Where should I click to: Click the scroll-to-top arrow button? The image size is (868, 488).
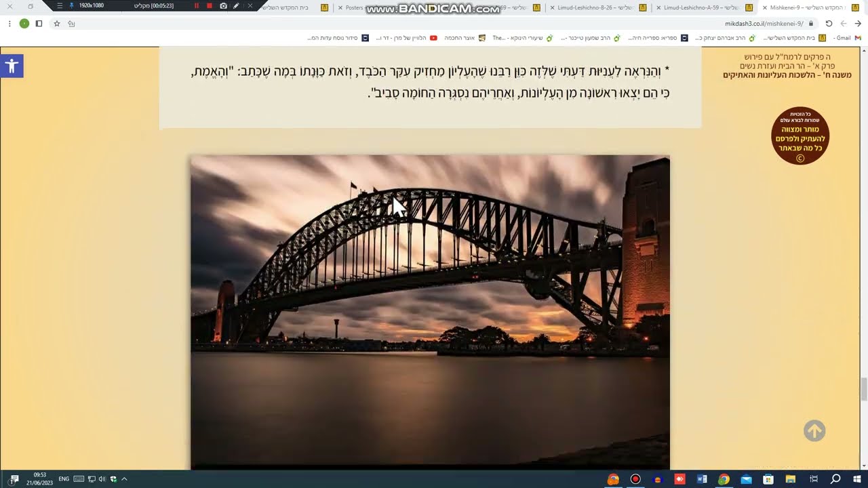(814, 430)
